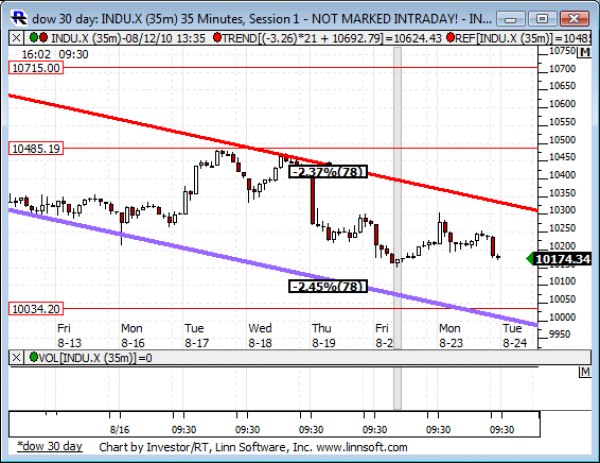The width and height of the screenshot is (600, 463).
Task: Click green dot beside INDU.X instrument label
Action: [34, 37]
